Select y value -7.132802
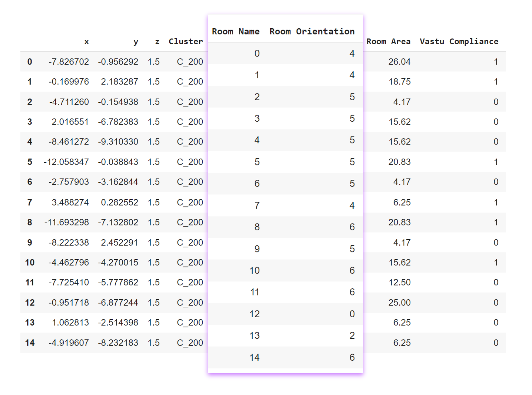Image resolution: width=532 pixels, height=395 pixels. click(x=118, y=222)
